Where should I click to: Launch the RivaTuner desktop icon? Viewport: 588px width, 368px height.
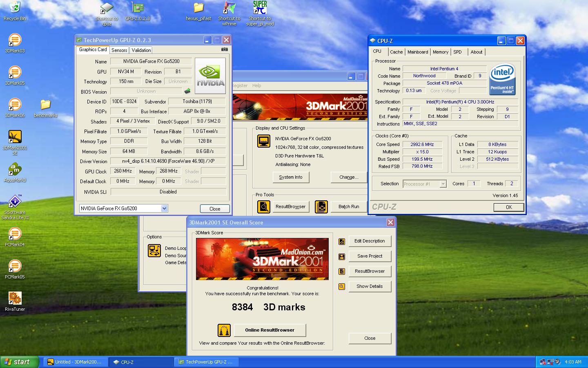coord(15,301)
